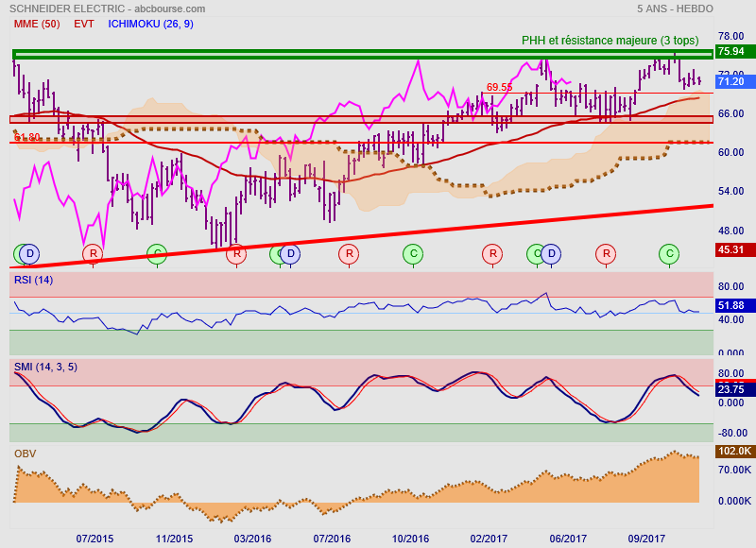This screenshot has width=756, height=548.
Task: Click the 07/2016 date axis label
Action: [x=332, y=539]
